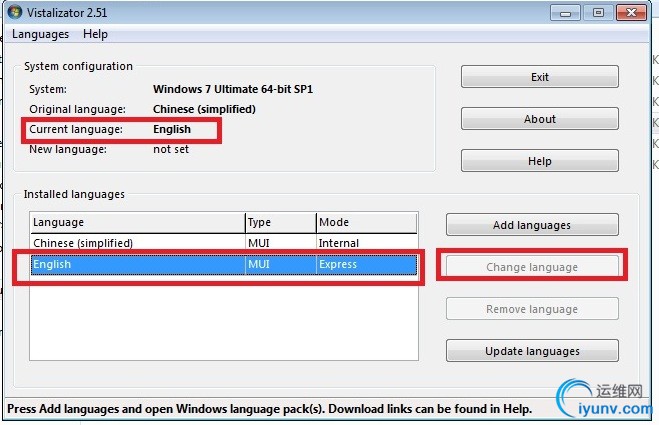
Task: Click the original language value Chinese (simplified)
Action: (204, 109)
